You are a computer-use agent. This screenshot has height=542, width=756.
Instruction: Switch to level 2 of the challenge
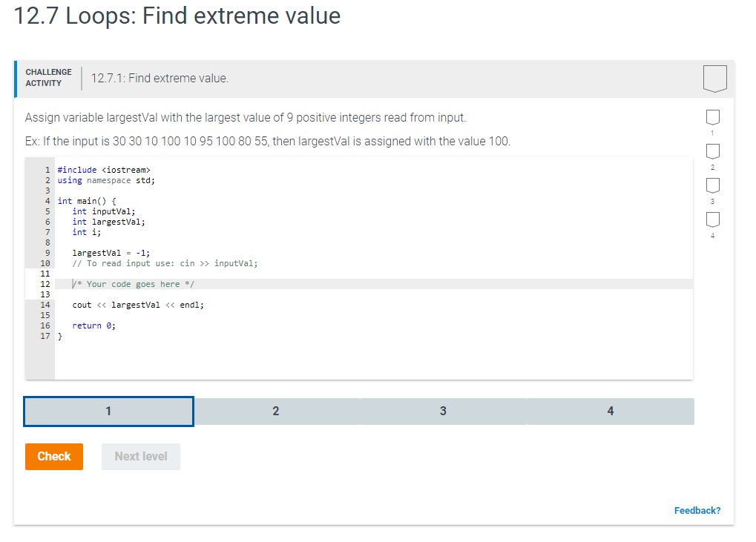pyautogui.click(x=276, y=411)
